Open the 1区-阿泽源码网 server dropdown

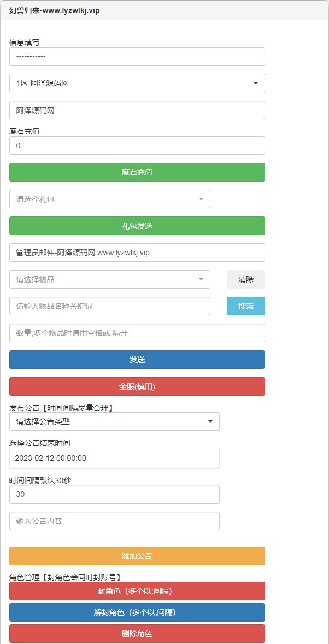pyautogui.click(x=137, y=83)
